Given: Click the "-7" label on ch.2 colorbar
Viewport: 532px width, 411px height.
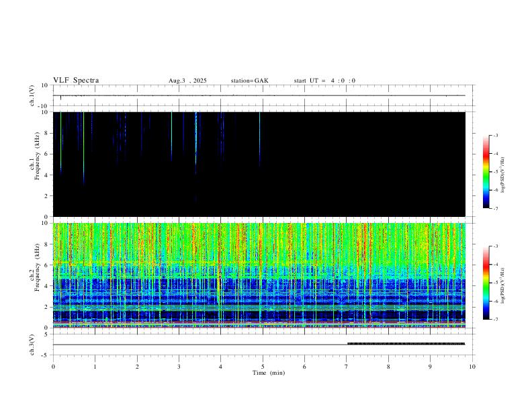Looking at the screenshot, I should pyautogui.click(x=495, y=320).
